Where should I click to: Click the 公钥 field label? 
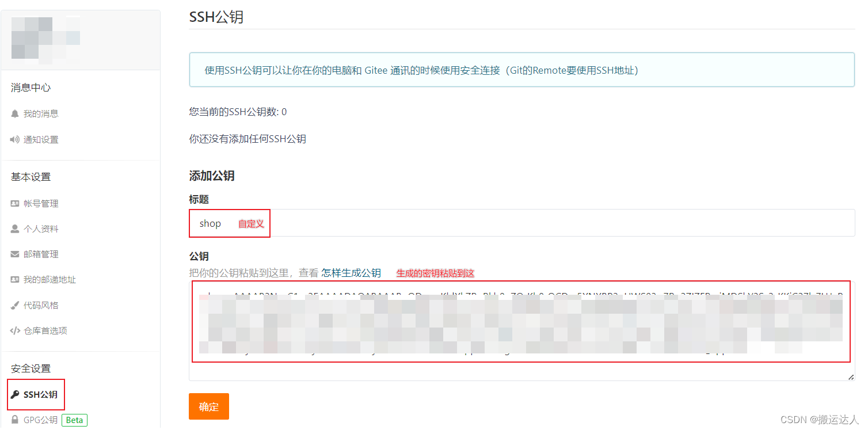click(x=199, y=256)
